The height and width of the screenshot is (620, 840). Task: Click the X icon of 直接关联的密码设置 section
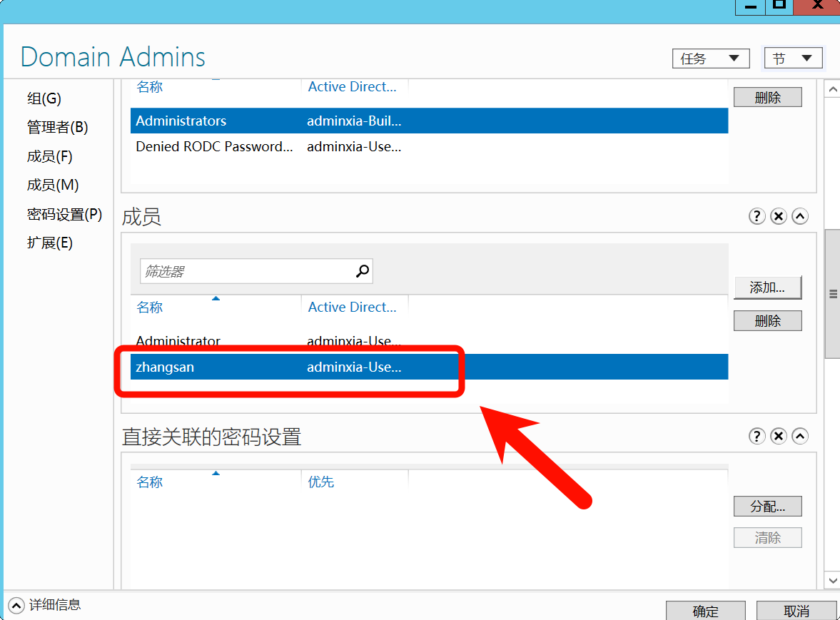point(779,436)
